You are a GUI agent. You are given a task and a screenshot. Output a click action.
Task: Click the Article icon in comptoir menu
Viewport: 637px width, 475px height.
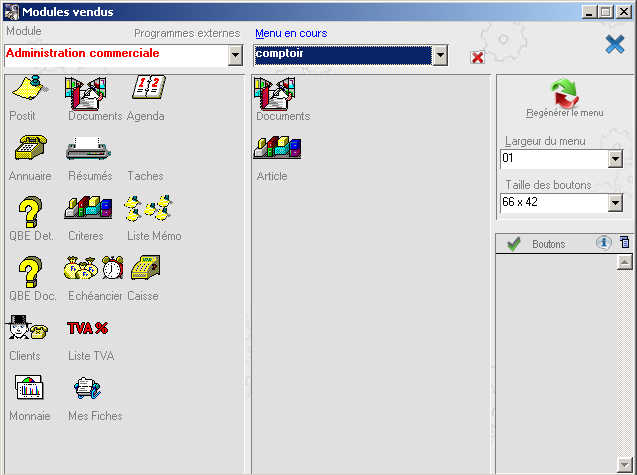[273, 150]
